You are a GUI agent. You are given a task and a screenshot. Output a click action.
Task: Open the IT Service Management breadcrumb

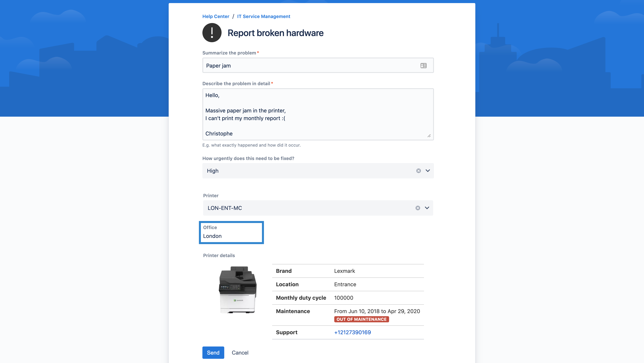(264, 16)
